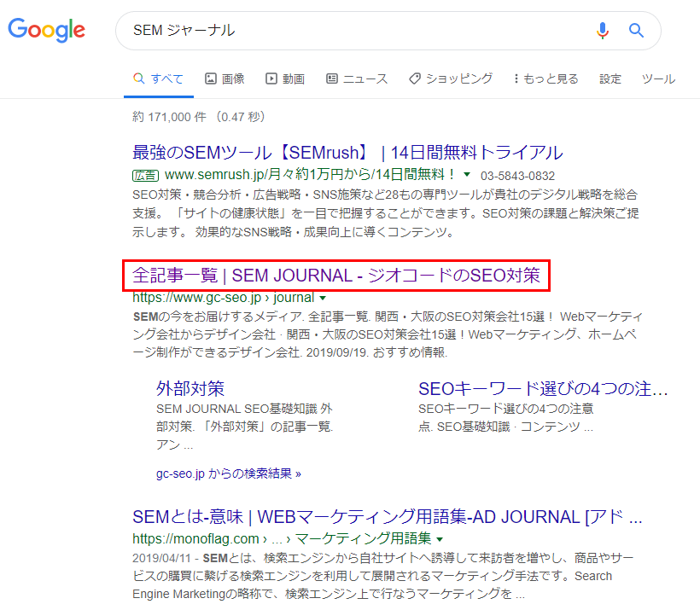Click the すべて tab magnifier icon
This screenshot has height=610, width=700.
click(x=139, y=78)
